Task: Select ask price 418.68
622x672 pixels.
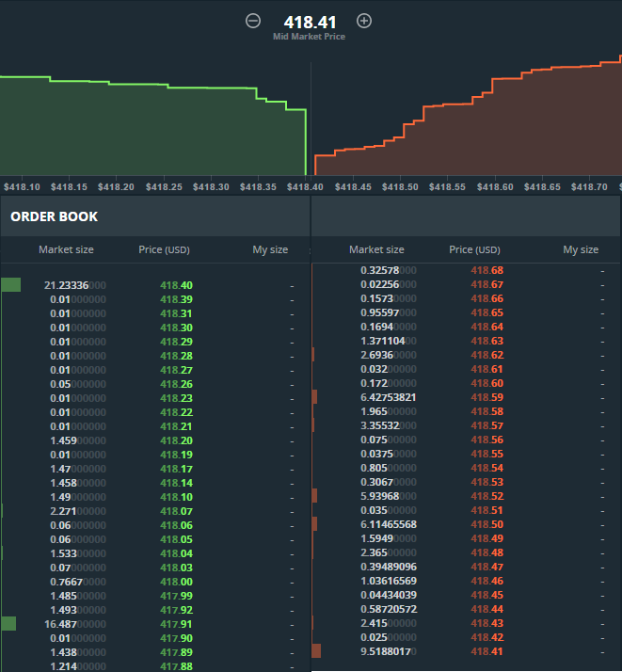Action: point(487,270)
